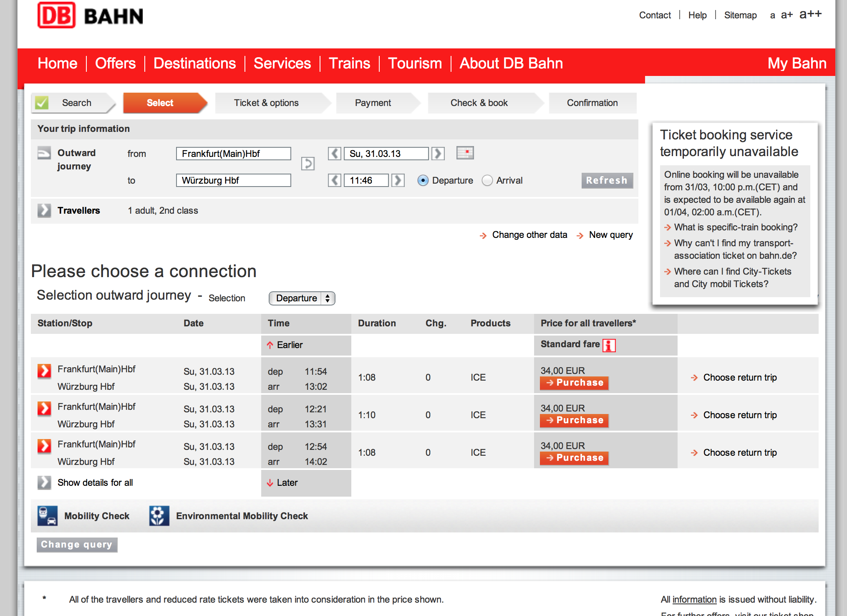Set larger font size 'a+'

click(x=787, y=15)
